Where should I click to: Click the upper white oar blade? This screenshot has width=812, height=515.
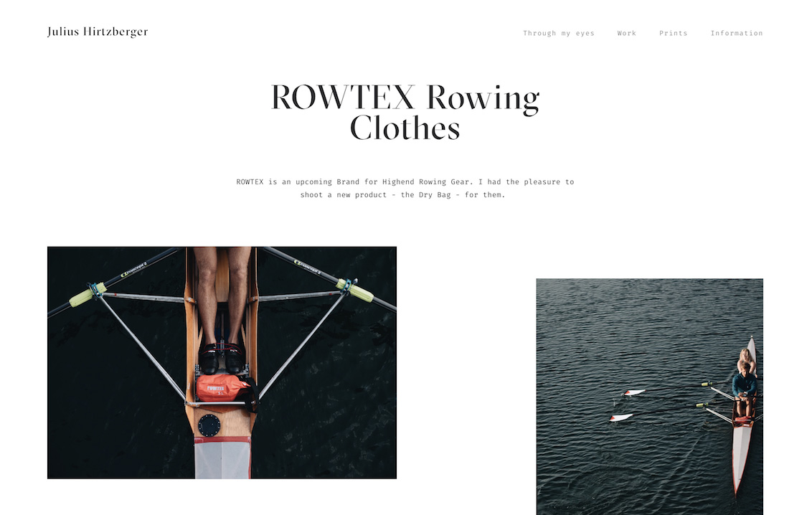634,392
